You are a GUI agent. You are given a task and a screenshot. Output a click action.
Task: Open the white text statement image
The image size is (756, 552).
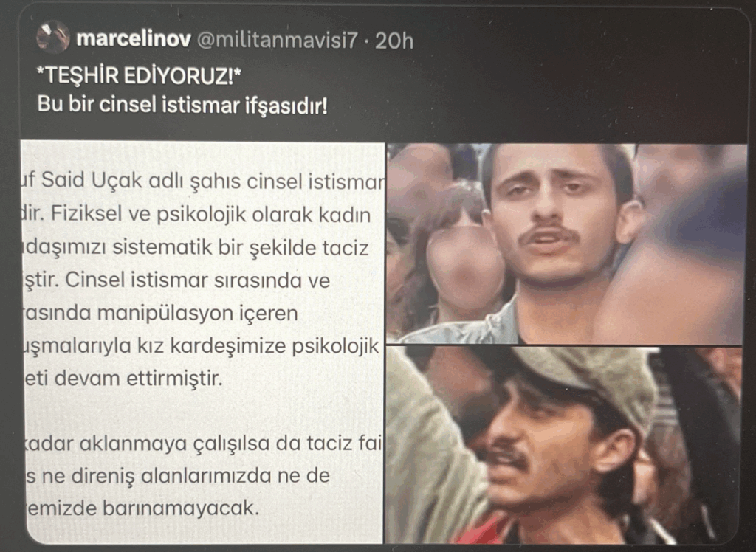click(202, 342)
